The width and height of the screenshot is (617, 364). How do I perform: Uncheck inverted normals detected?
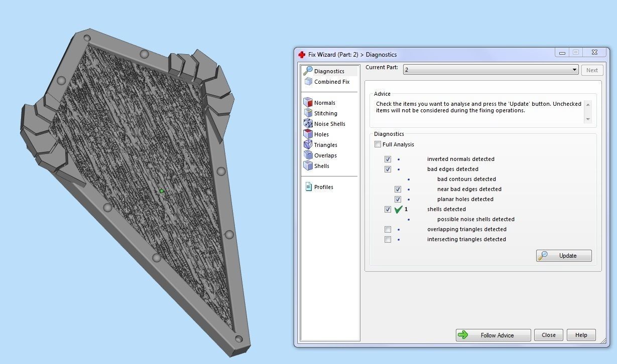click(x=388, y=159)
